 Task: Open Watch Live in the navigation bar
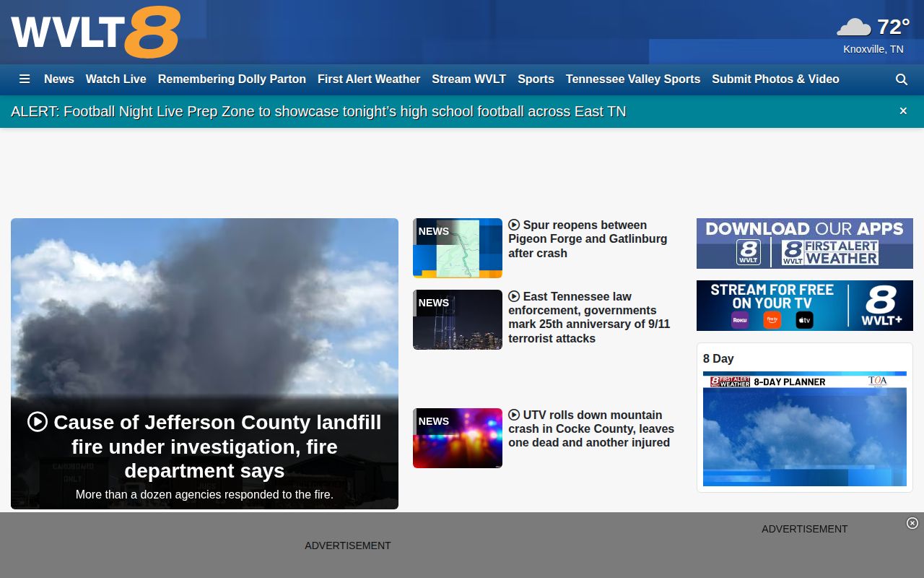click(x=116, y=79)
